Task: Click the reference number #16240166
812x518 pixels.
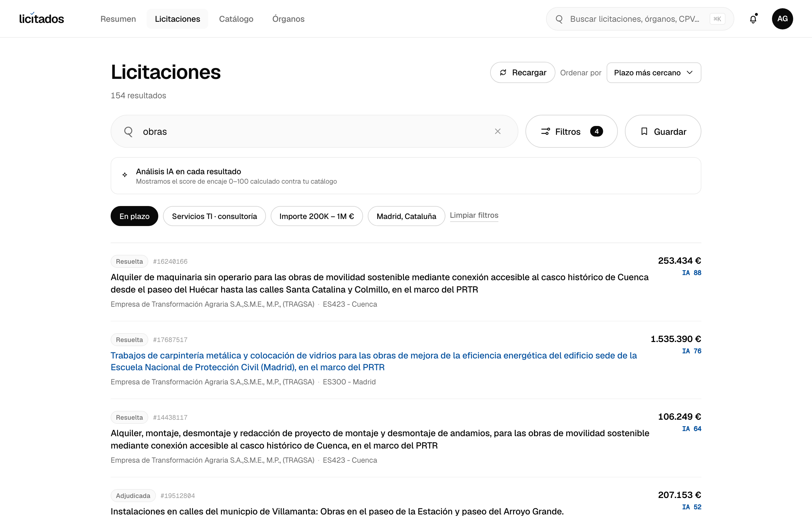Action: (x=170, y=261)
